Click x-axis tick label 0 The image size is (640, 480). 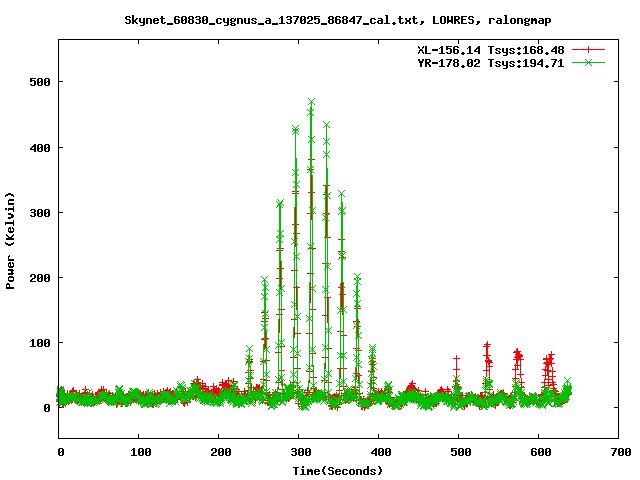pos(61,452)
